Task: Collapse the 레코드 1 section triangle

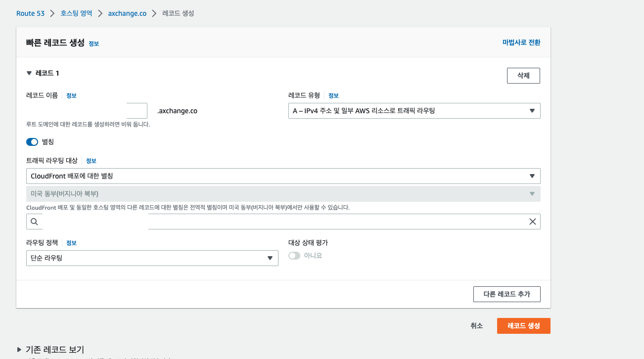Action: point(29,73)
